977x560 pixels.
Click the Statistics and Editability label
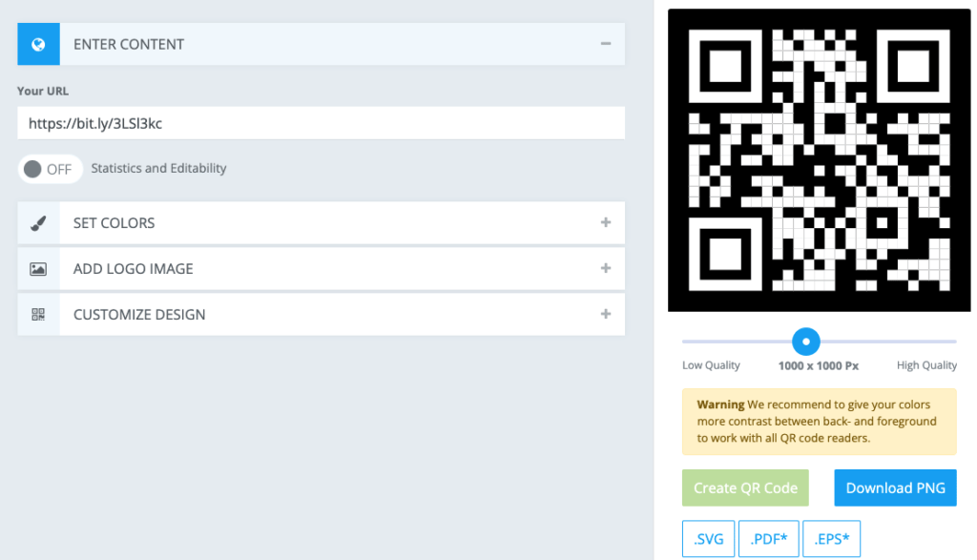click(x=159, y=168)
